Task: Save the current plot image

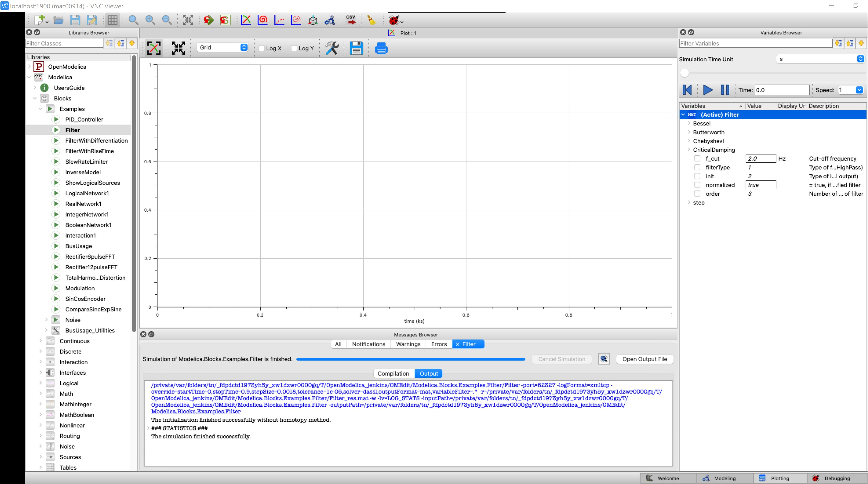Action: [356, 48]
